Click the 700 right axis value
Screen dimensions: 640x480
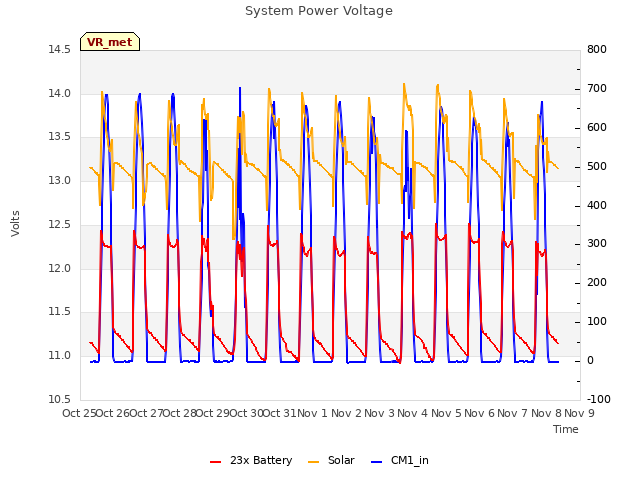tap(597, 89)
